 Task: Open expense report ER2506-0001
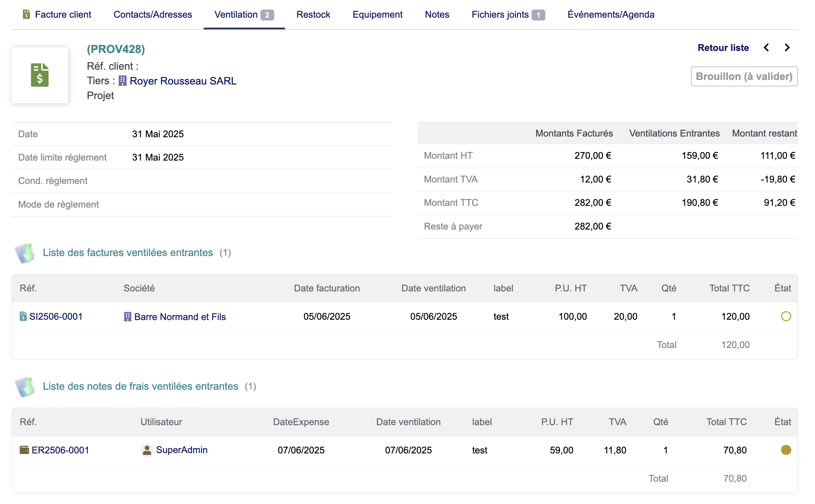pyautogui.click(x=60, y=450)
